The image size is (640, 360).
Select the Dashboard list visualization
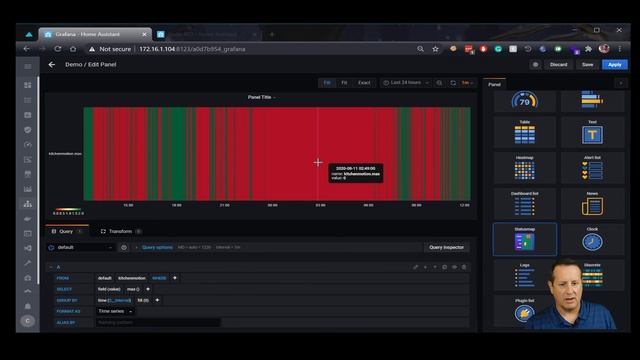pyautogui.click(x=524, y=203)
